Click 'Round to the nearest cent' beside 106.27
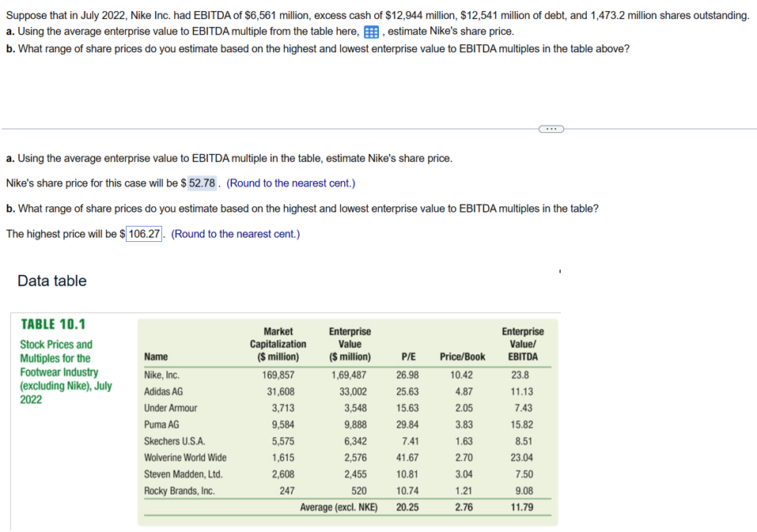 (x=236, y=234)
